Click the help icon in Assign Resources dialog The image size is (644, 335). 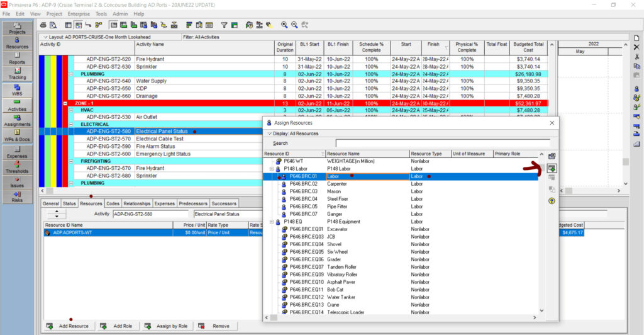[552, 201]
